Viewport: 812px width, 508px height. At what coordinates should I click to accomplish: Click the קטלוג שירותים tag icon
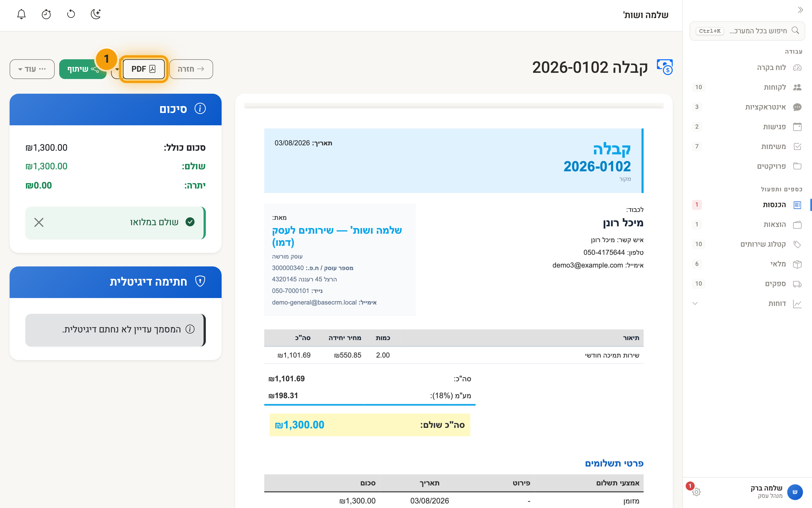point(797,244)
